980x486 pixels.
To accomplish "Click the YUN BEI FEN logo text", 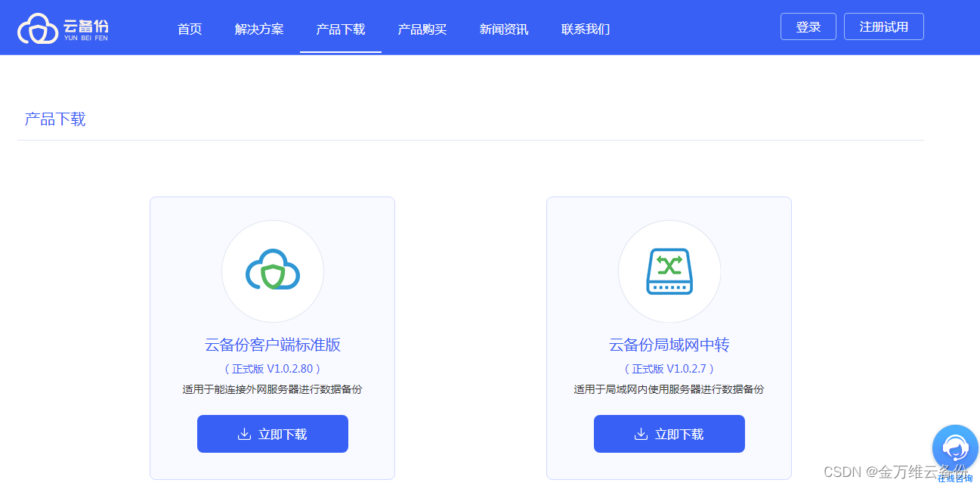I will tap(86, 38).
